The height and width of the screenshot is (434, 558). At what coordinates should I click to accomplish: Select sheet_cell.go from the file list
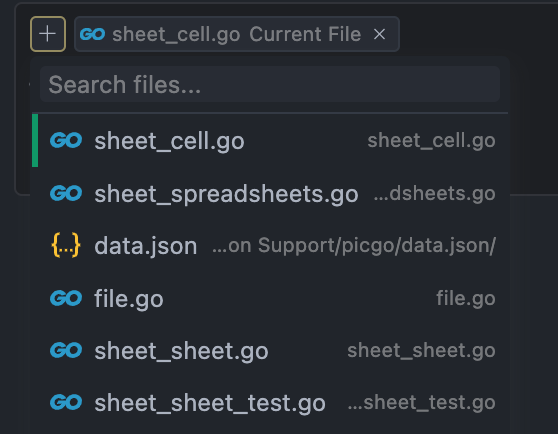270,141
